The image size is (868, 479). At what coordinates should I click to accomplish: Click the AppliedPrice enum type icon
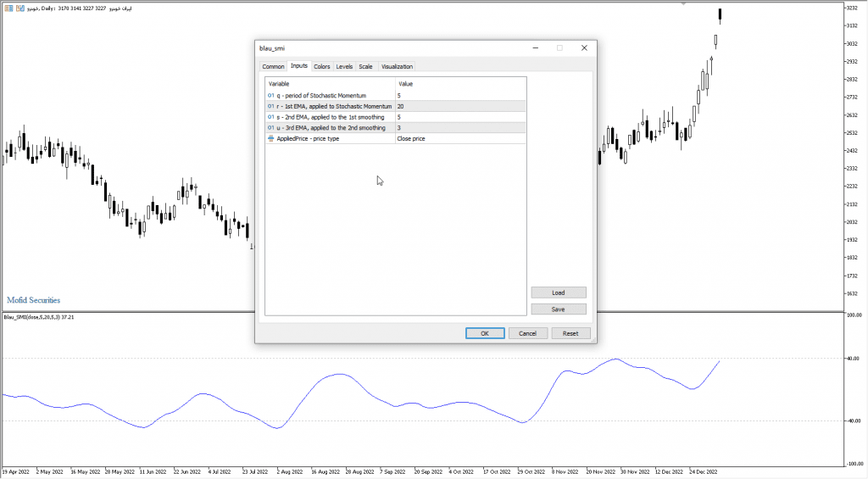coord(271,138)
